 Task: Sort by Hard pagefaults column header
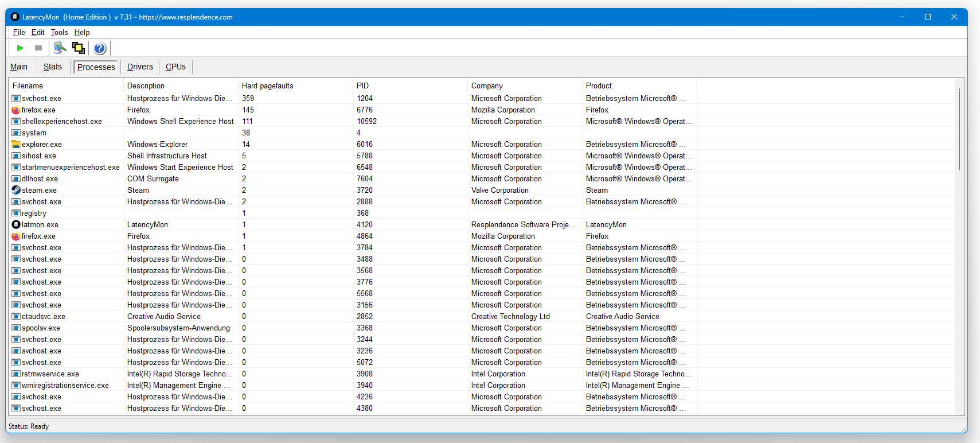[296, 86]
